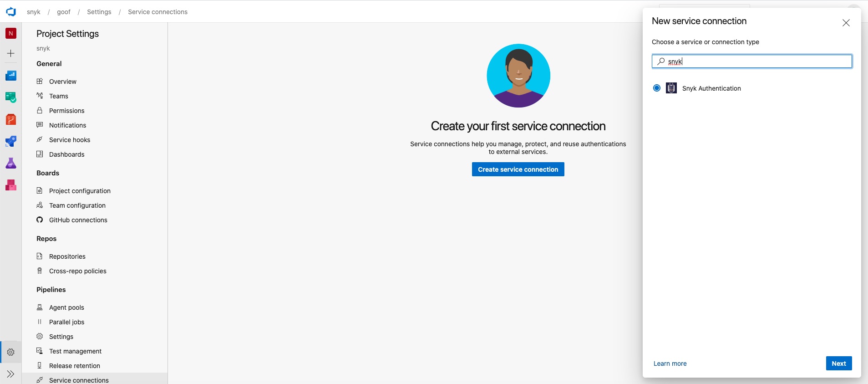The image size is (868, 384).
Task: Click the Settings gear icon under Pipelines
Action: tap(40, 336)
